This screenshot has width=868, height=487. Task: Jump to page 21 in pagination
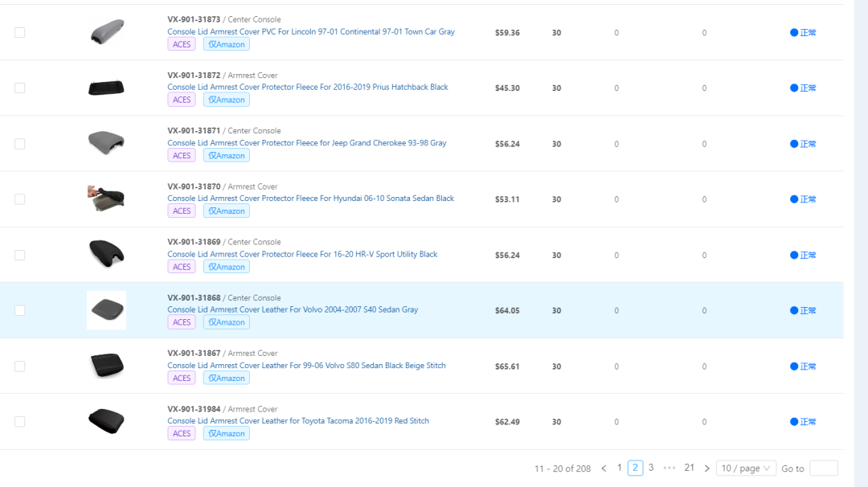[690, 468]
